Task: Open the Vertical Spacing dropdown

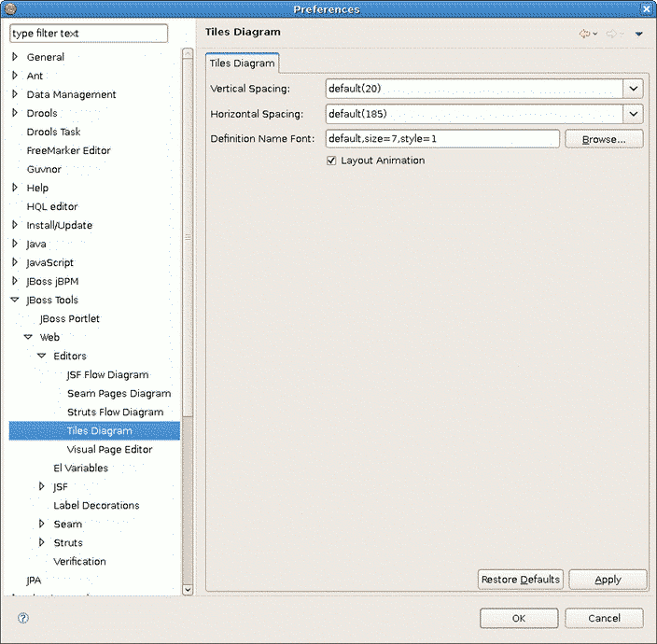Action: pyautogui.click(x=634, y=89)
